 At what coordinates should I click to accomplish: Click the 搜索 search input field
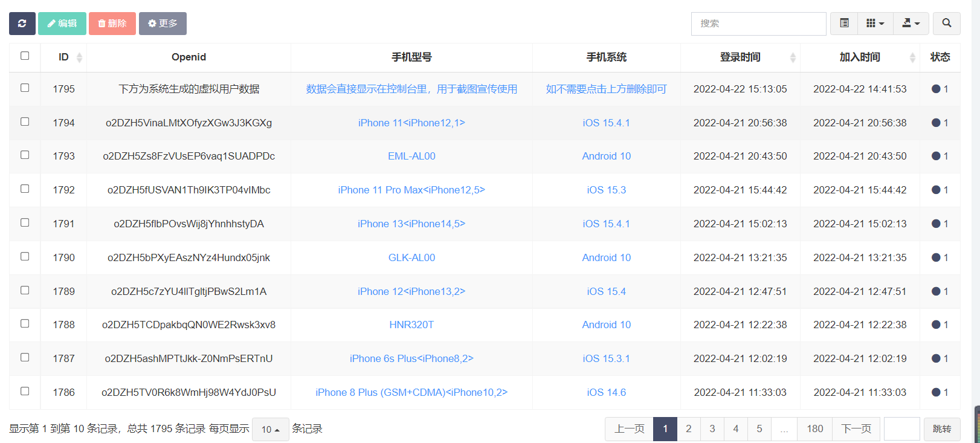[x=758, y=24]
